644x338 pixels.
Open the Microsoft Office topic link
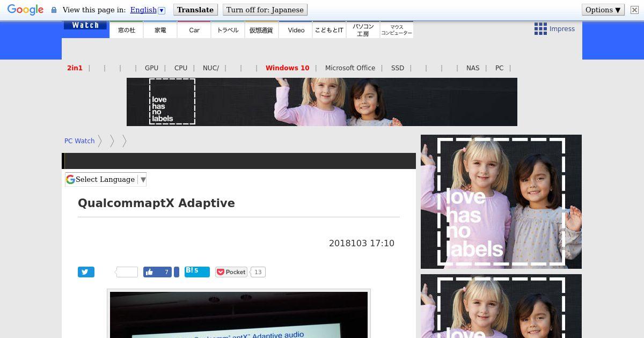click(x=350, y=68)
